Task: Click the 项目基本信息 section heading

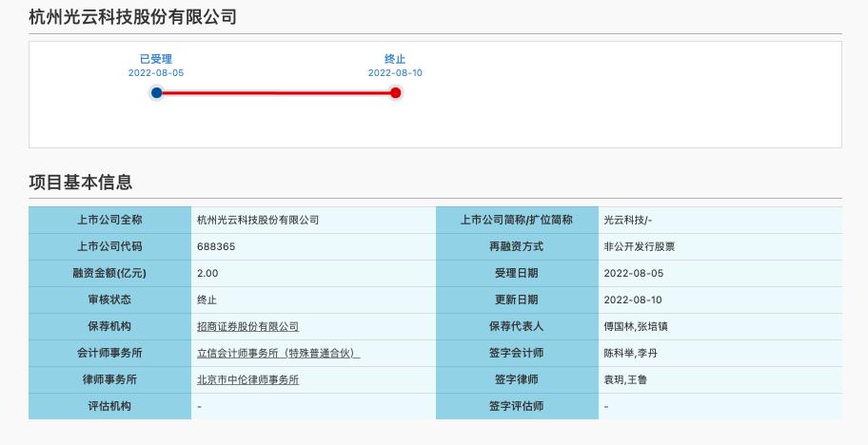Action: pyautogui.click(x=81, y=182)
